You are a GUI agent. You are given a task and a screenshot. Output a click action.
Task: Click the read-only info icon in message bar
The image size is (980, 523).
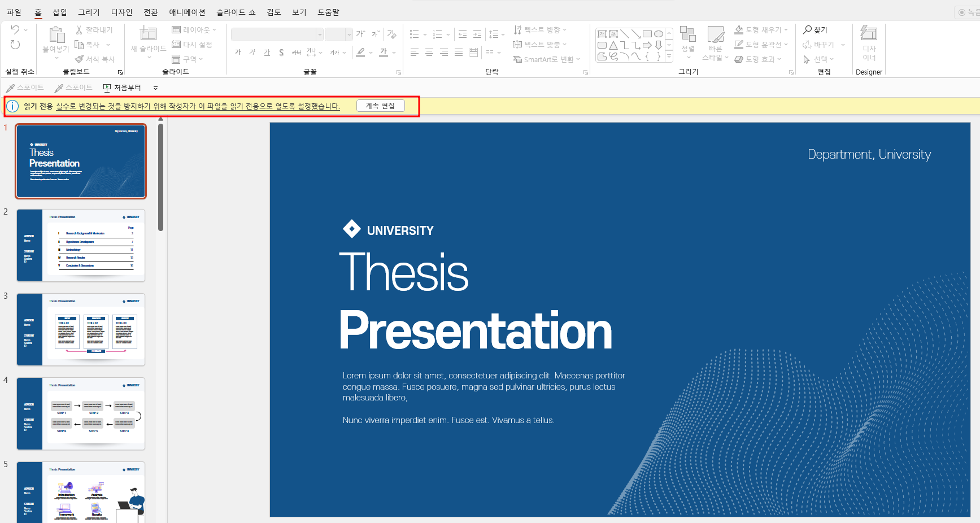12,106
